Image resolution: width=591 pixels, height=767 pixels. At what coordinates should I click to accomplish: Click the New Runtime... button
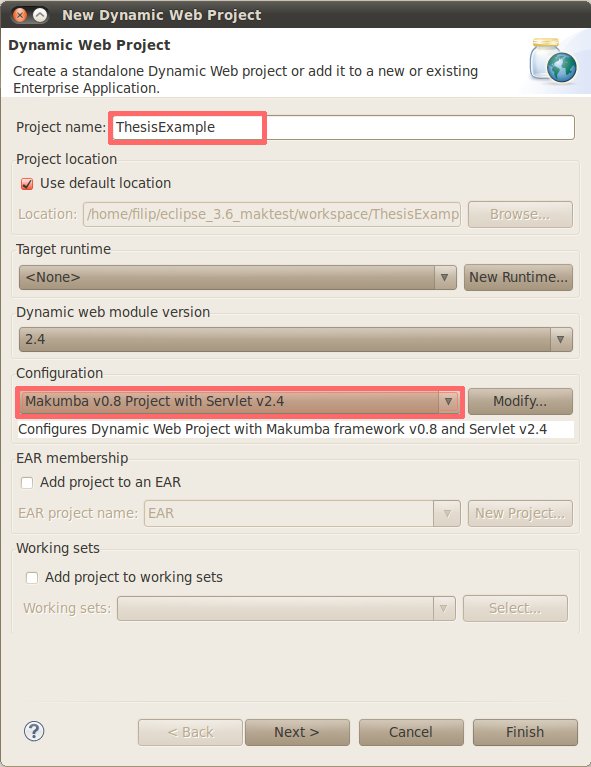(x=518, y=277)
